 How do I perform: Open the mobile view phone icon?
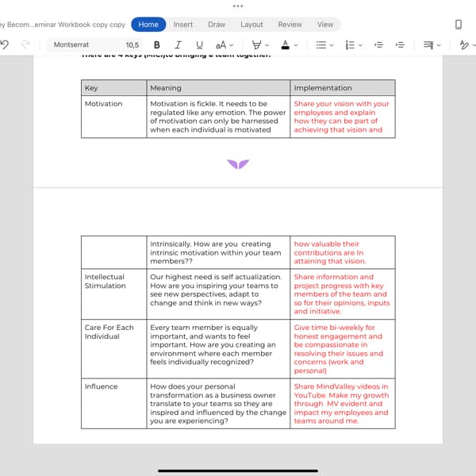tap(459, 25)
